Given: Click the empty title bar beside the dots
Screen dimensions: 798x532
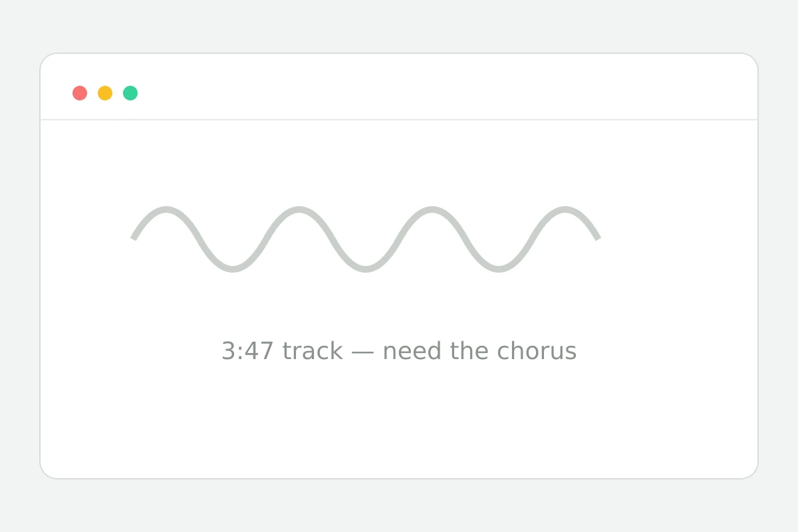Looking at the screenshot, I should [446, 87].
